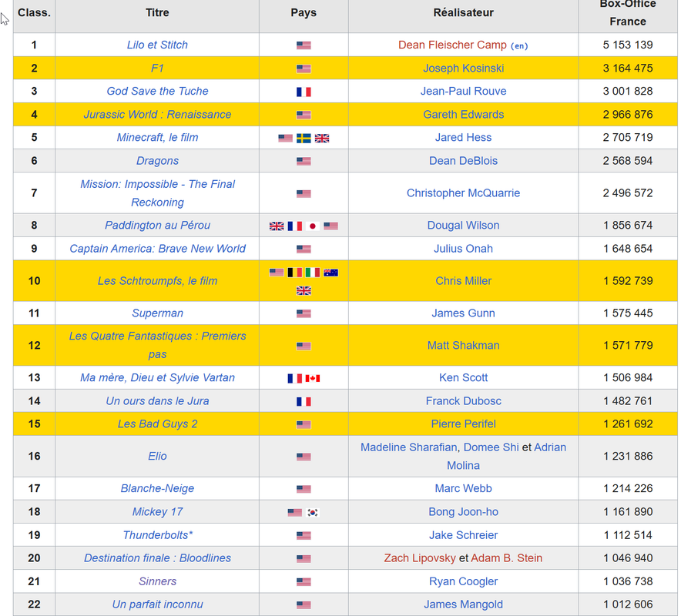The width and height of the screenshot is (681, 616).
Task: Open the Jean-Paul Rouve director link
Action: [464, 91]
